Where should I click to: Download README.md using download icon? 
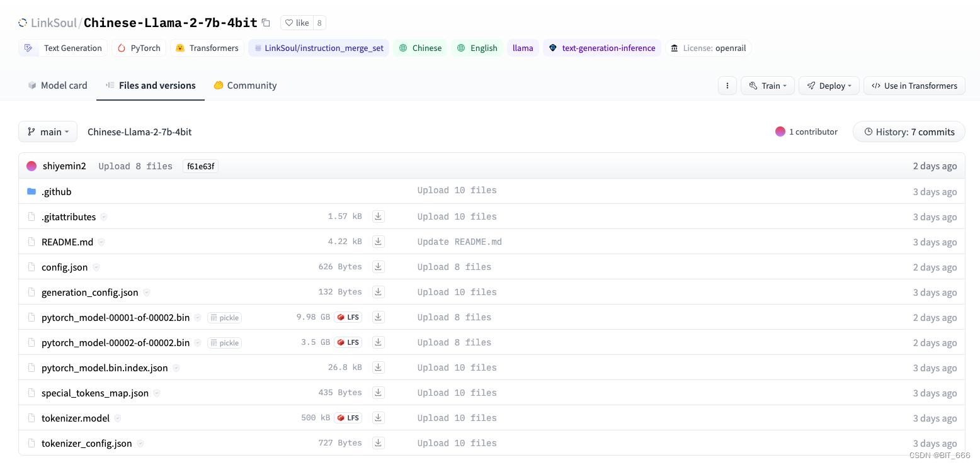pyautogui.click(x=378, y=242)
